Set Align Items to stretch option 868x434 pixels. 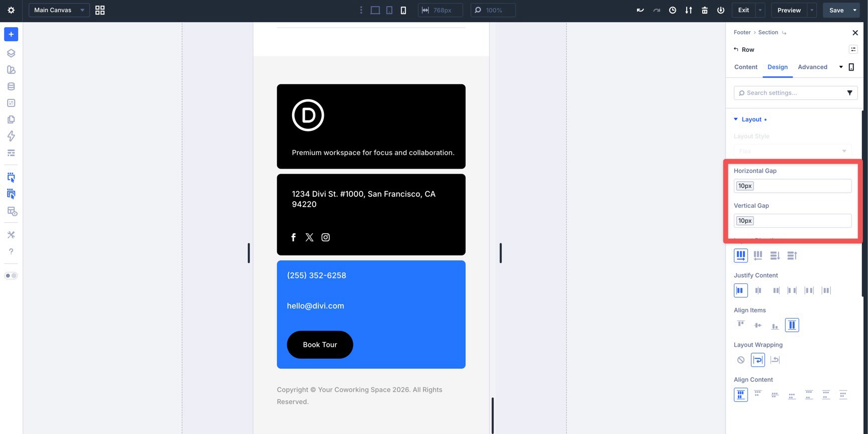[792, 325]
